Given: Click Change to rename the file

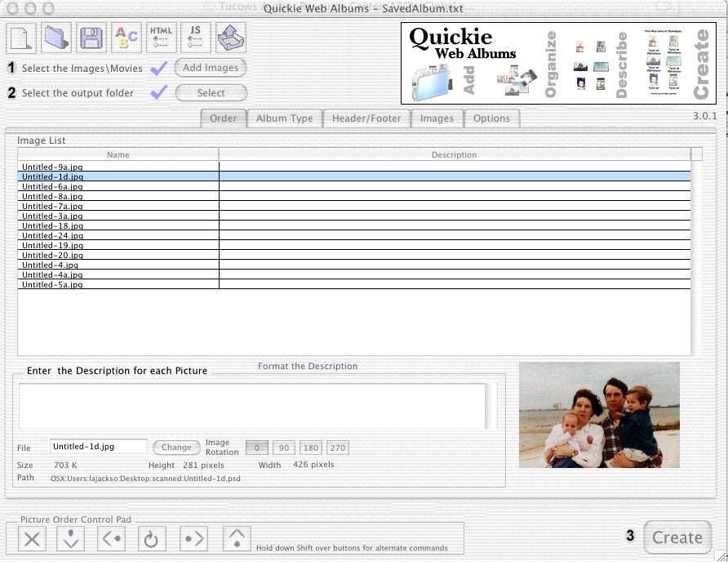Looking at the screenshot, I should click(176, 448).
